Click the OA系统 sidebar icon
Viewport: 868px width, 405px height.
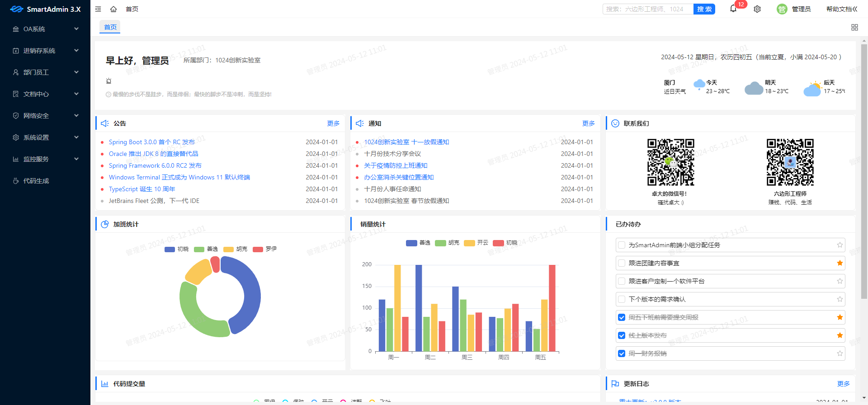tap(16, 29)
